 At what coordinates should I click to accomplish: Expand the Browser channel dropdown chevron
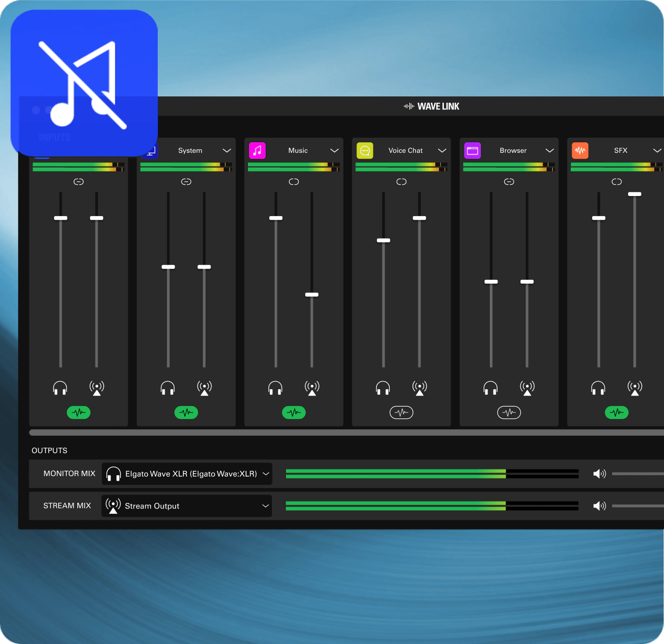point(549,151)
